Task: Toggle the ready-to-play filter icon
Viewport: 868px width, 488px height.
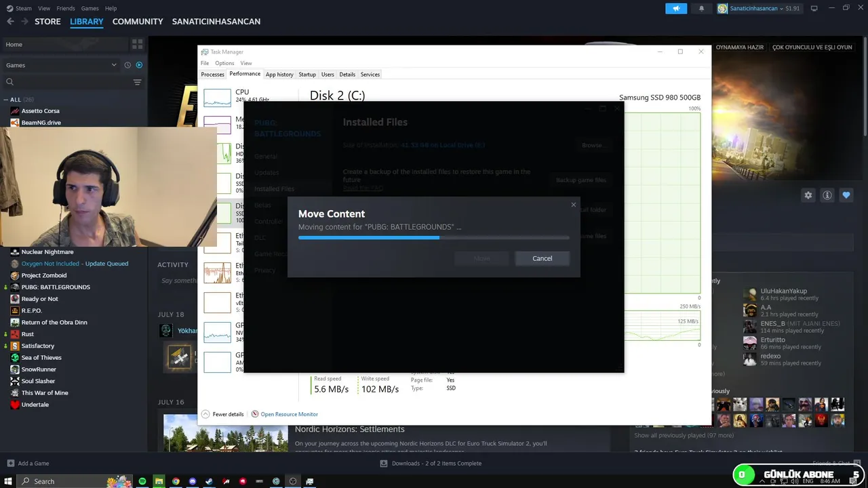Action: click(139, 65)
